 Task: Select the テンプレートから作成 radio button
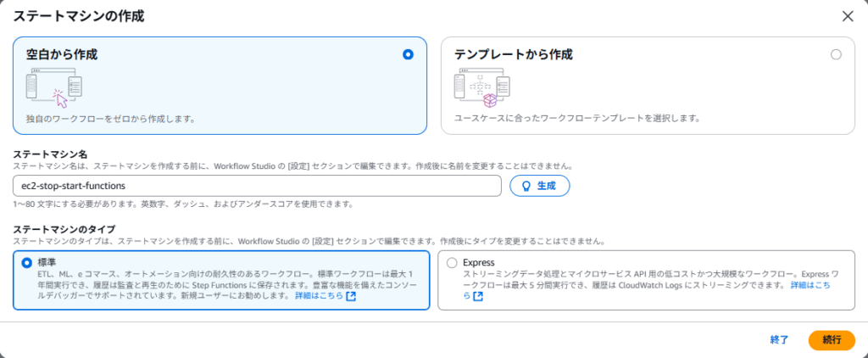837,54
